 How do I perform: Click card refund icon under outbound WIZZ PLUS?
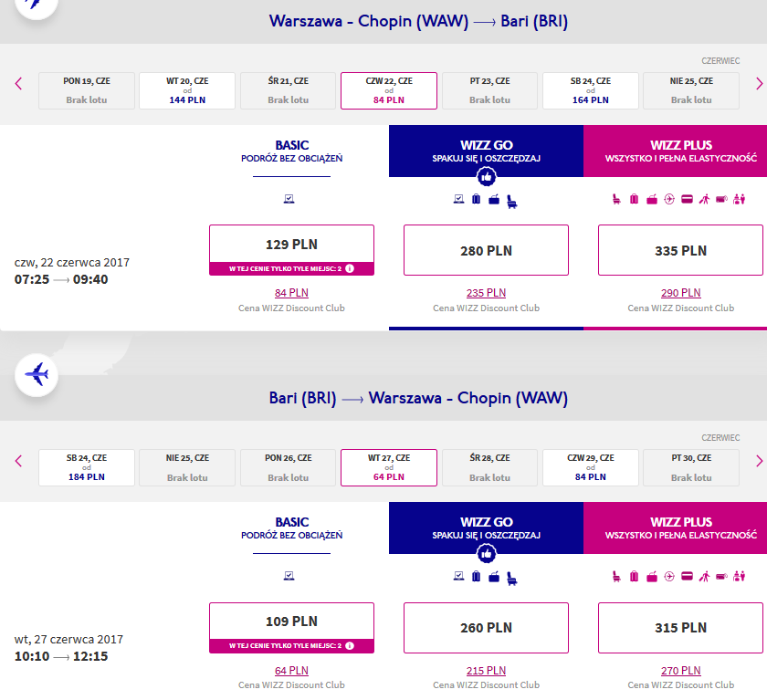click(x=687, y=199)
